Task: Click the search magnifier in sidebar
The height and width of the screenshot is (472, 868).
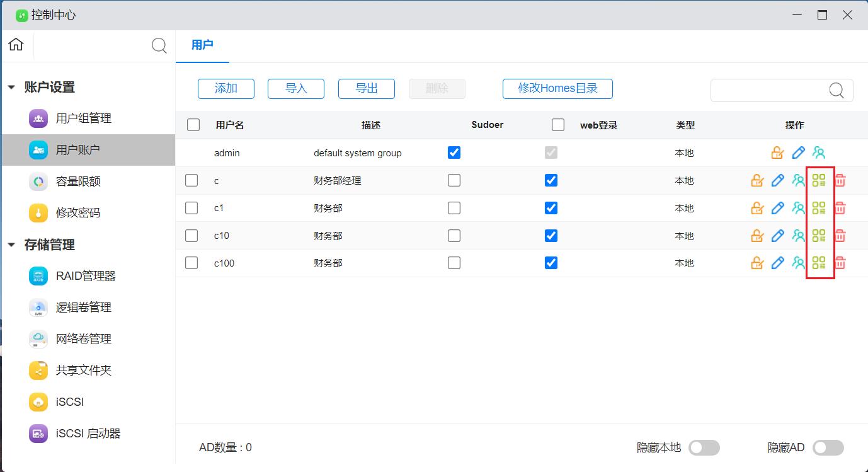Action: 159,45
